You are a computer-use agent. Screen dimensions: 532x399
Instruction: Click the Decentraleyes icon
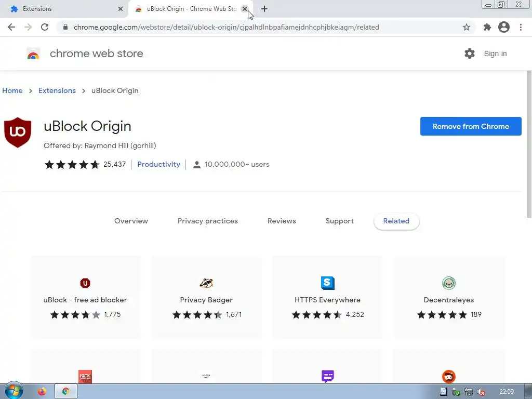(449, 283)
